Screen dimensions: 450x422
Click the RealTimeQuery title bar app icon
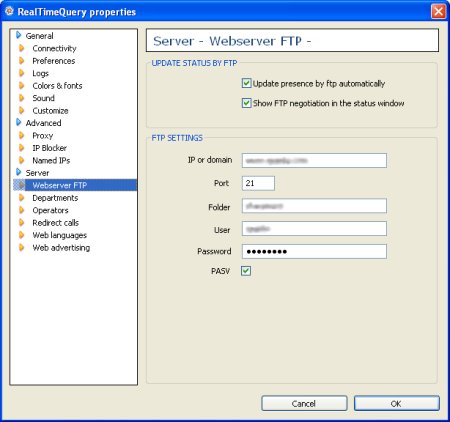point(9,11)
